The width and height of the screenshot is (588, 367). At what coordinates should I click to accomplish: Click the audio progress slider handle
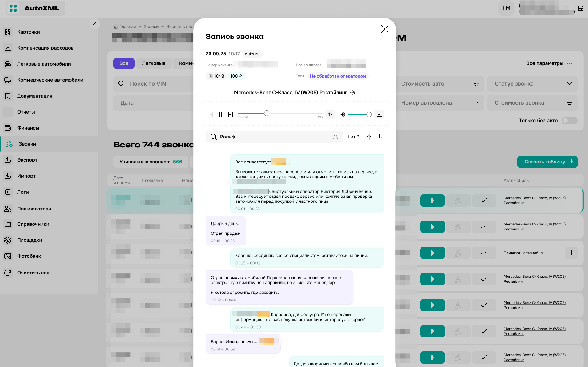[267, 113]
